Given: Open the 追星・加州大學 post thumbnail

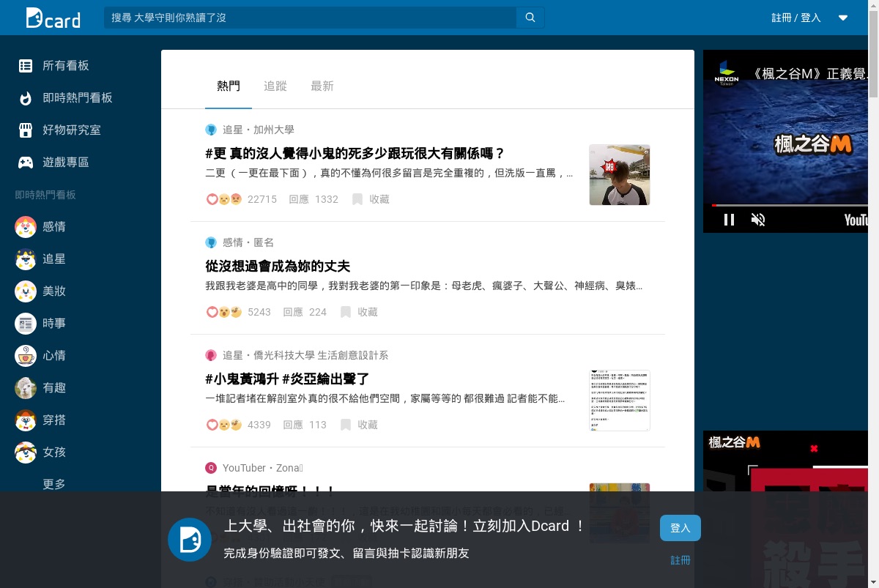Looking at the screenshot, I should tap(620, 175).
